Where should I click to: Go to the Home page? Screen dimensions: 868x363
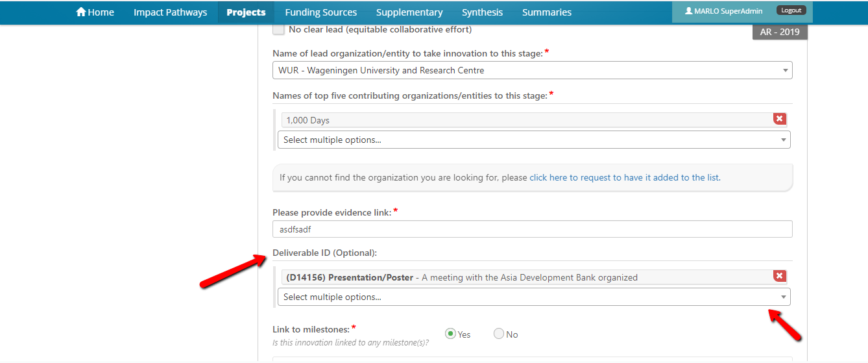pyautogui.click(x=95, y=12)
